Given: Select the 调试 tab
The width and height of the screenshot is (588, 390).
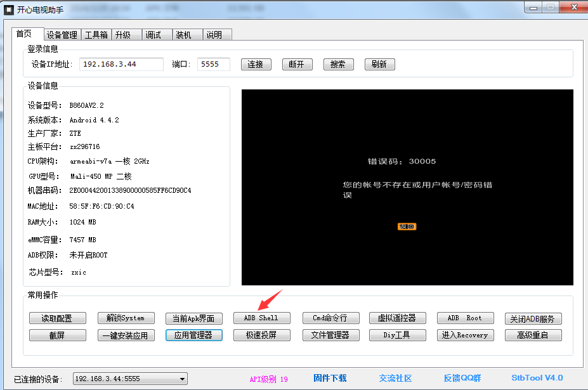Looking at the screenshot, I should click(153, 35).
